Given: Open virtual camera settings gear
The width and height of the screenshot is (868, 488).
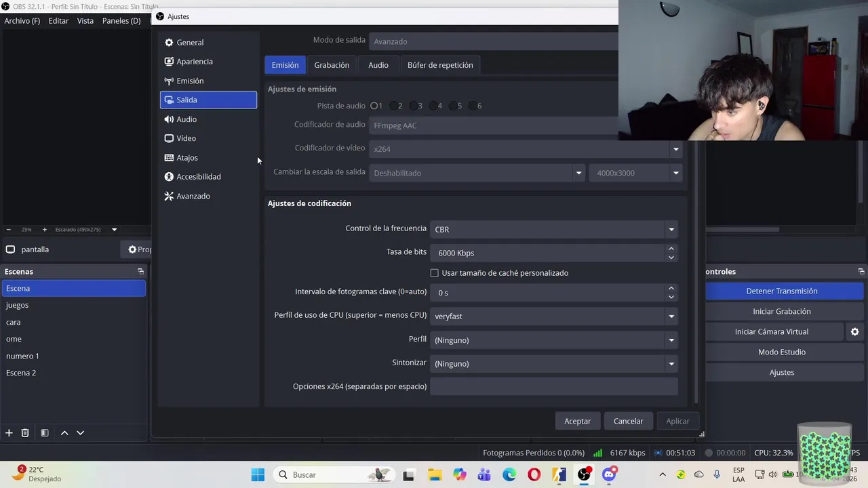Looking at the screenshot, I should 854,331.
